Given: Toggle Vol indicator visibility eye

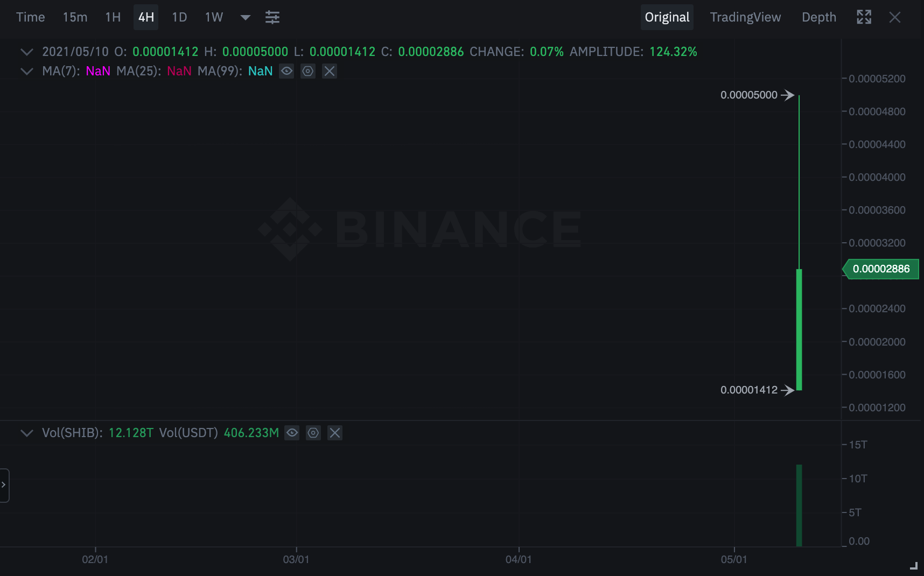Looking at the screenshot, I should 292,433.
